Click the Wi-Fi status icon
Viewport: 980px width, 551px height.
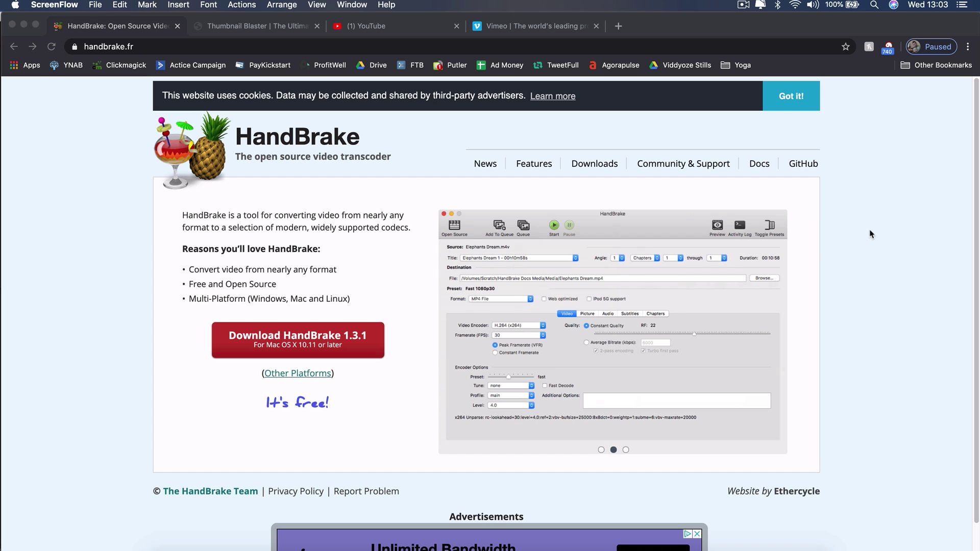(795, 5)
